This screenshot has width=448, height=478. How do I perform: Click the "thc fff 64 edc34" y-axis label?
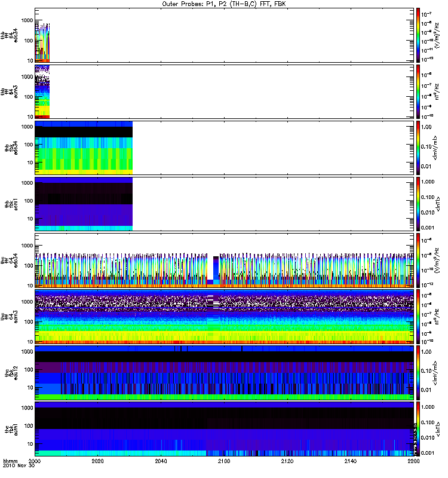coord(9,261)
